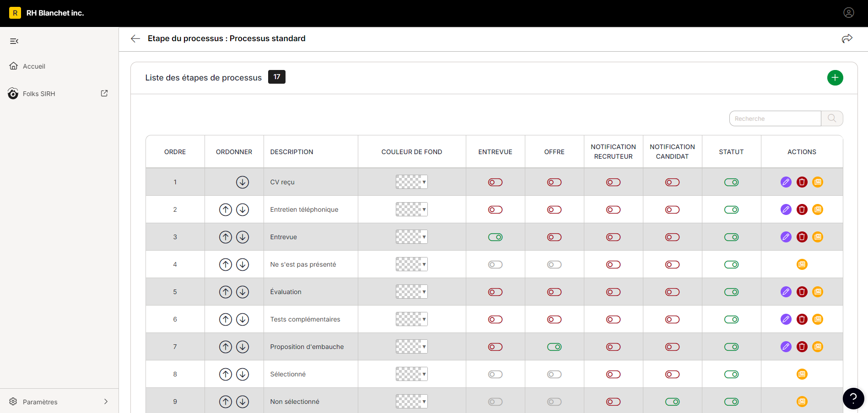Screen dimensions: 868x413
Task: Open color dropdown for Proposition d'embauche
Action: tap(412, 347)
